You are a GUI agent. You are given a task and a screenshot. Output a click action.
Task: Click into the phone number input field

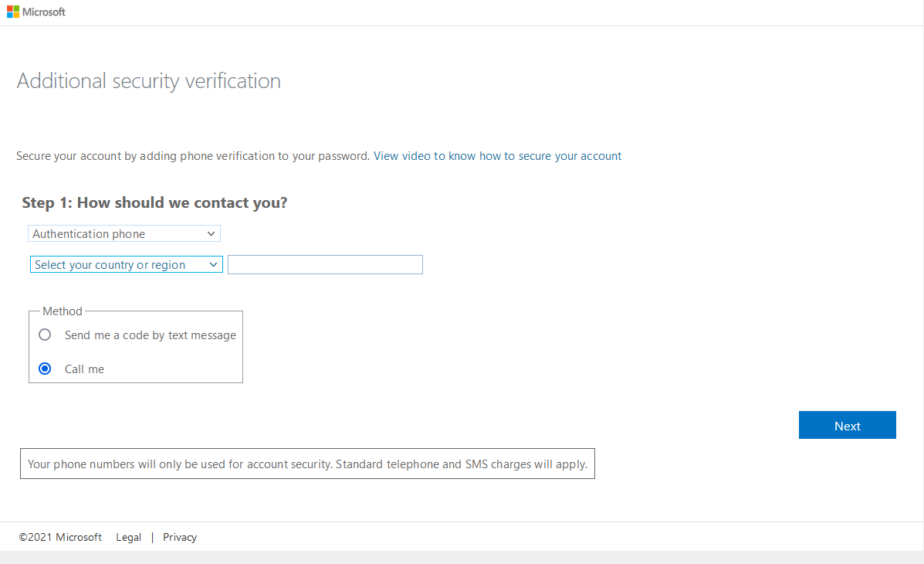(x=325, y=265)
